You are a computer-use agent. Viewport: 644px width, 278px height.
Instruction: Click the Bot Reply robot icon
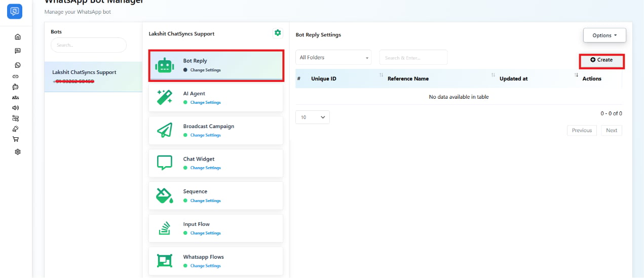[x=164, y=65]
